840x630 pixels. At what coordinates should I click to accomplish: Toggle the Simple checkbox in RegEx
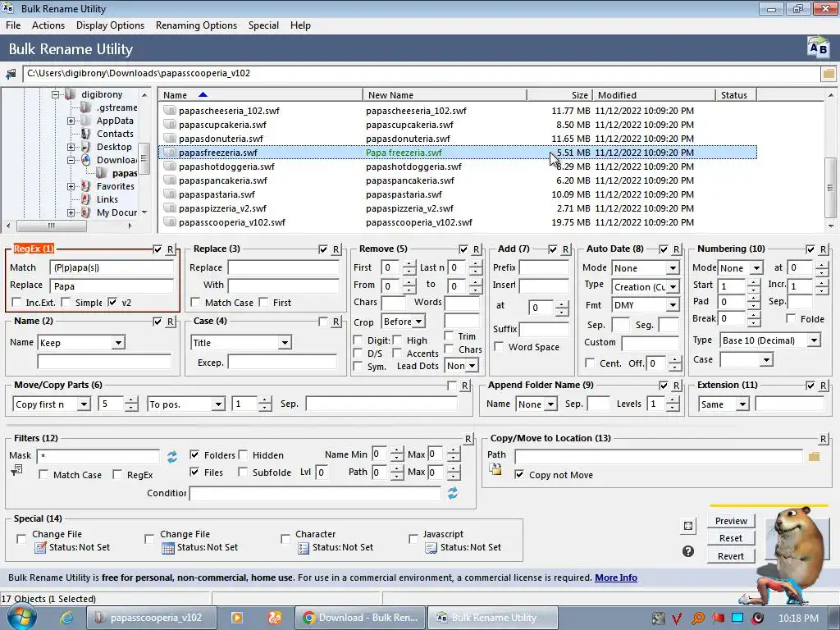tap(66, 303)
